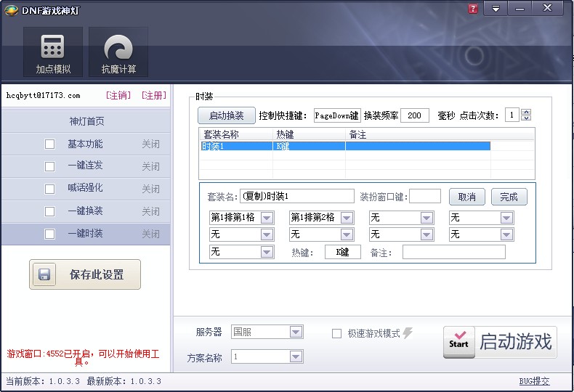Viewport: 574px width, 392px height.
Task: Expand the 第1排第1格 slot dropdown
Action: click(267, 218)
